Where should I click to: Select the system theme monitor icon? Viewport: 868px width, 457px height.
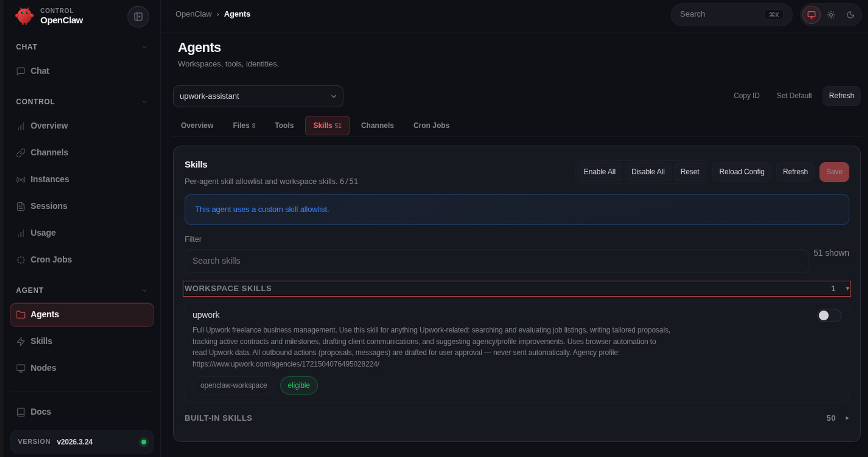[x=811, y=15]
